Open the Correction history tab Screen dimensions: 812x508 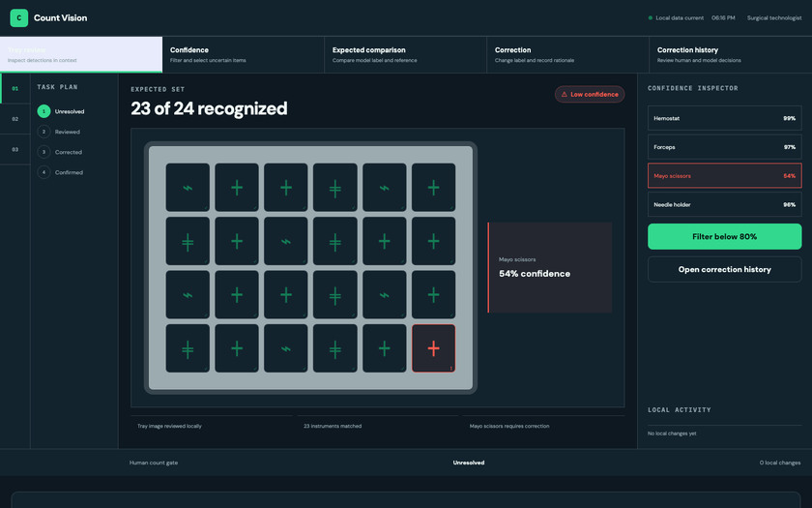731,54
